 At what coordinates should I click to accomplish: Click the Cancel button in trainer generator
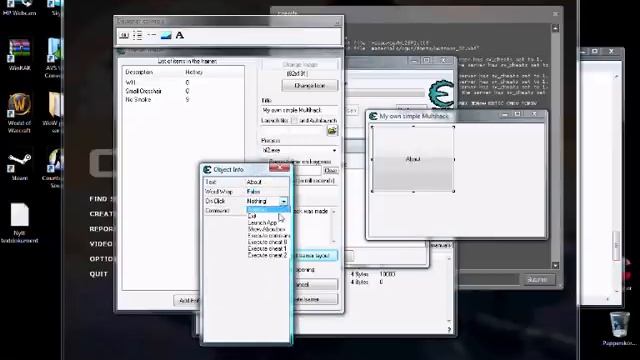[x=315, y=284]
